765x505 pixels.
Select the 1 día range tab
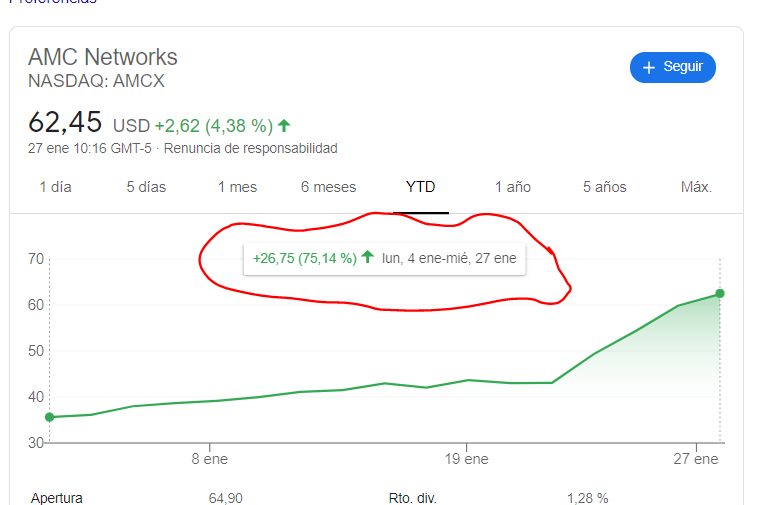pyautogui.click(x=55, y=187)
